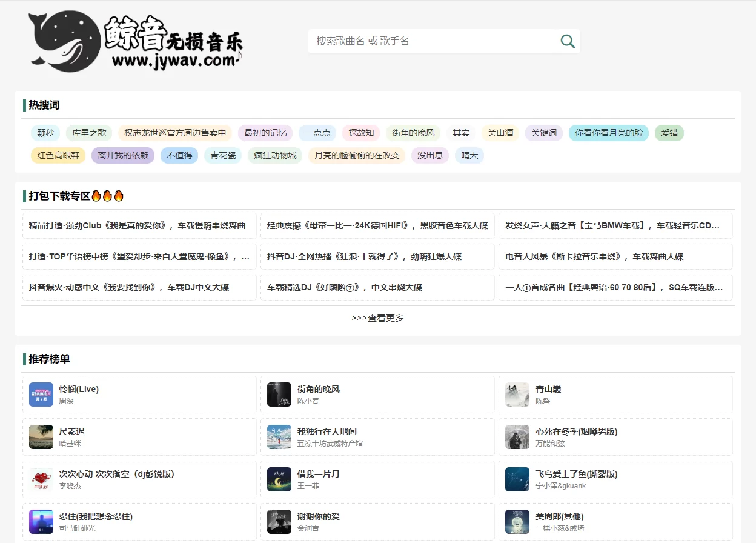The image size is (756, 543).
Task: Click the 忍住(我把想念忍住) cover image
Action: click(41, 521)
